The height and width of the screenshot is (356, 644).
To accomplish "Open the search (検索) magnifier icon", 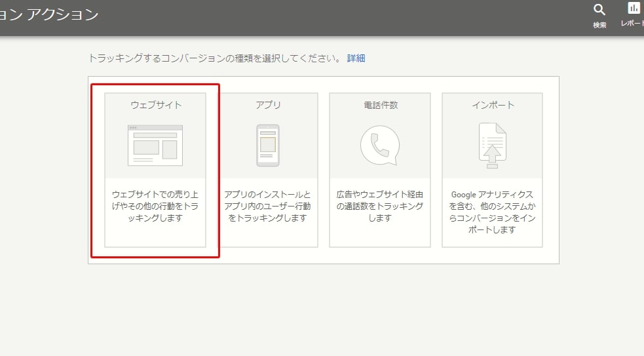I will coord(599,10).
